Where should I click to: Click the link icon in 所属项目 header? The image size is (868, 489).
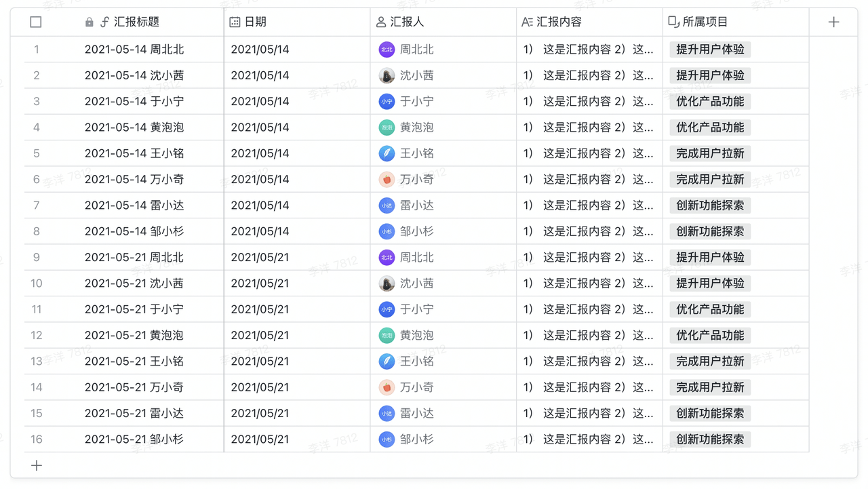point(673,22)
